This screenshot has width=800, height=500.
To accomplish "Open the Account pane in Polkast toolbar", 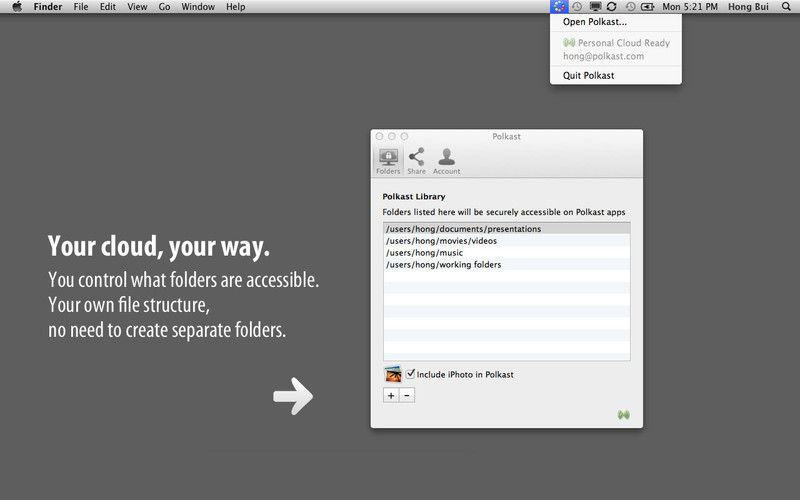I will point(446,161).
